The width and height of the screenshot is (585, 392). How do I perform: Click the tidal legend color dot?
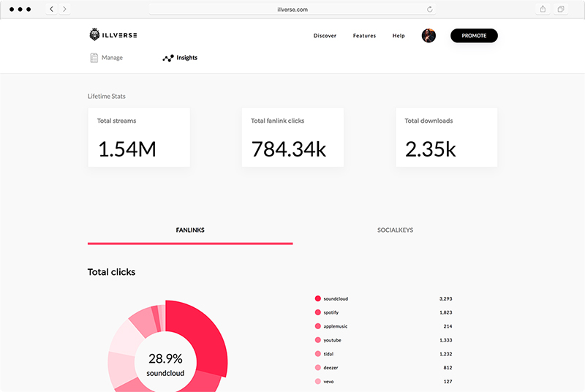(318, 353)
